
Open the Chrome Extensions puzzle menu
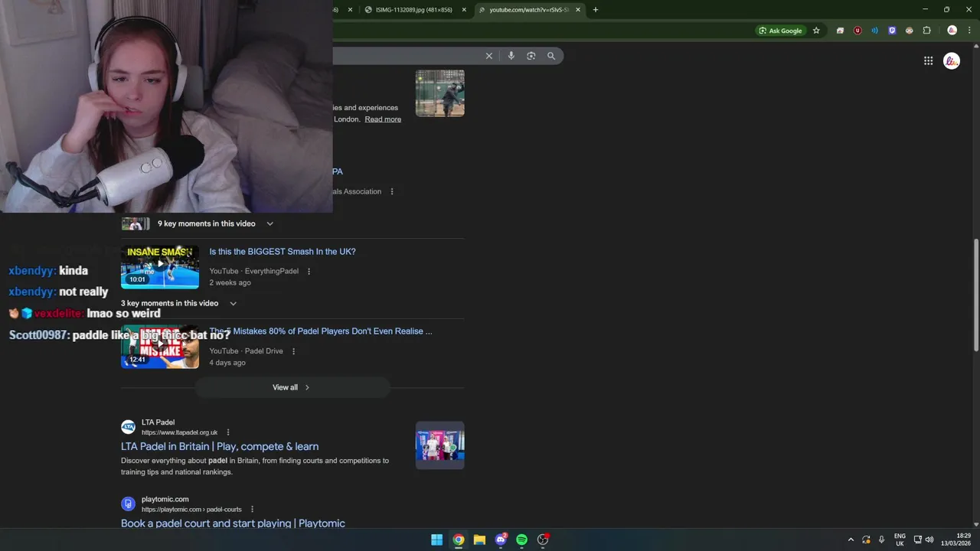click(x=926, y=31)
